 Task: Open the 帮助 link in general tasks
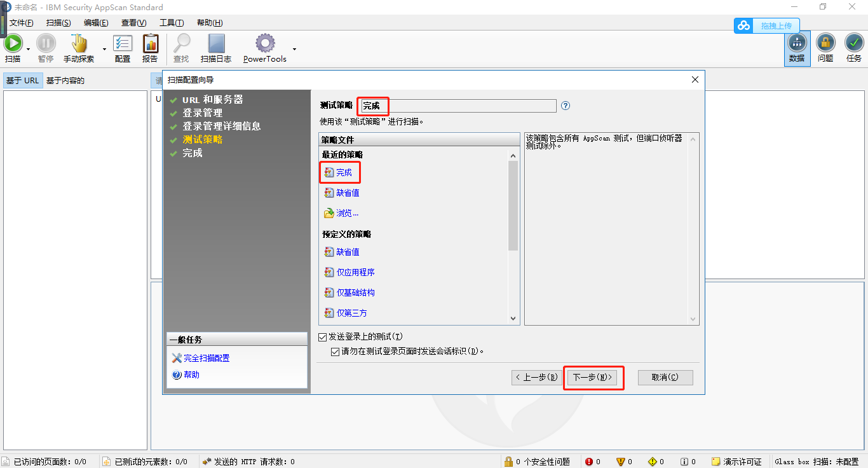191,375
